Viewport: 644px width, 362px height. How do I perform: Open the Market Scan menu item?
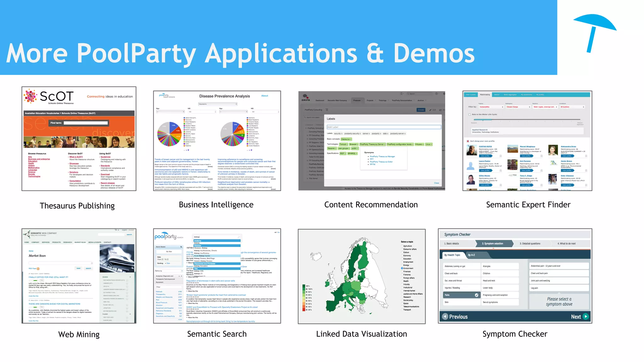pyautogui.click(x=80, y=242)
